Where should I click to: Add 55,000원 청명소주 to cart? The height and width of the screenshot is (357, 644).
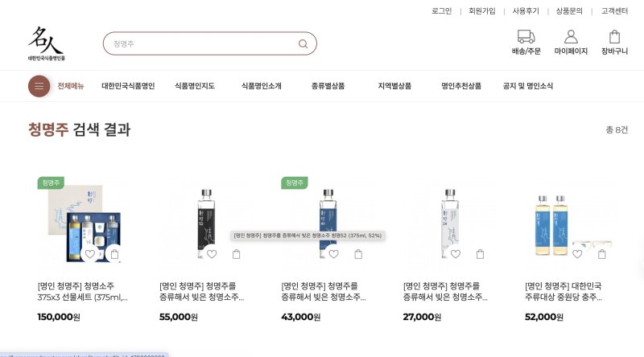click(237, 254)
